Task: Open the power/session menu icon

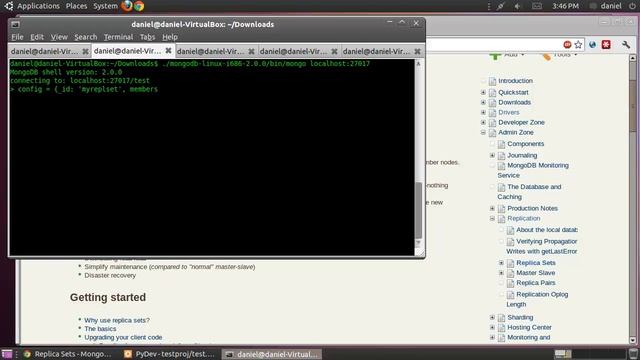Action: click(633, 6)
